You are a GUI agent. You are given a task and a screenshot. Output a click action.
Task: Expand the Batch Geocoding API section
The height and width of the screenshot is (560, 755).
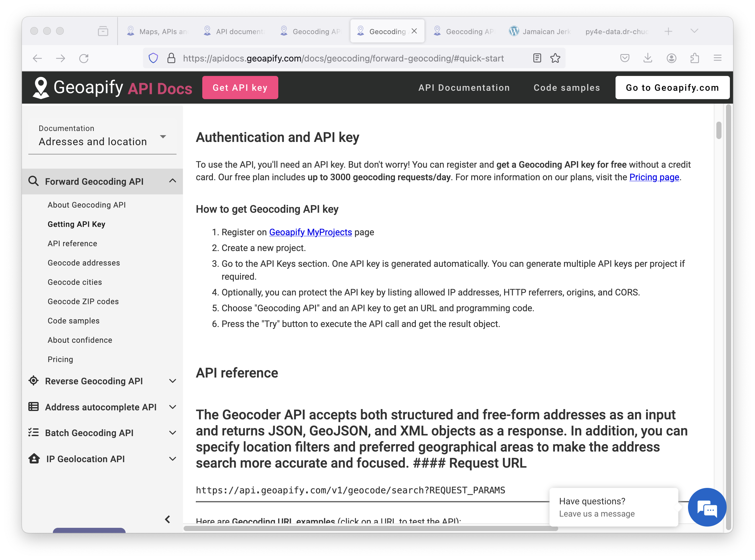tap(173, 433)
